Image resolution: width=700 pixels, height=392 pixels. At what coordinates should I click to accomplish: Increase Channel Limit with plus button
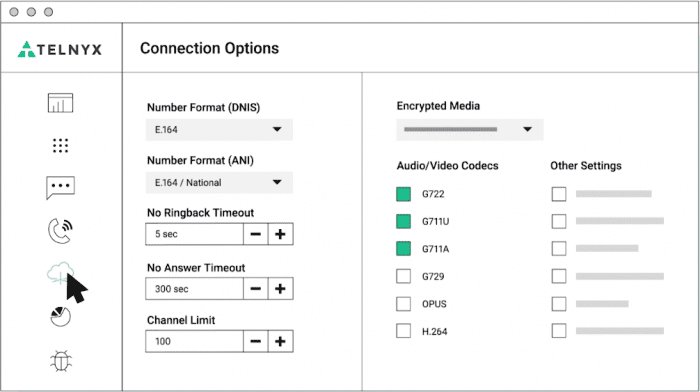tap(280, 342)
